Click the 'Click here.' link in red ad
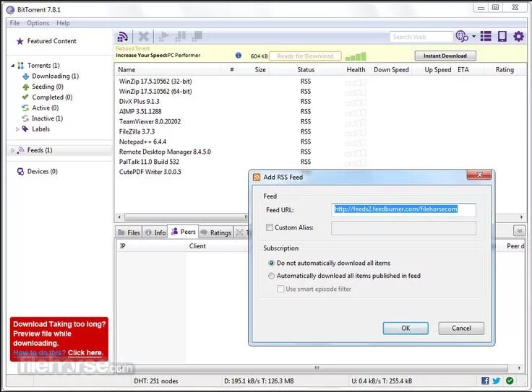532x392 pixels. (x=85, y=353)
